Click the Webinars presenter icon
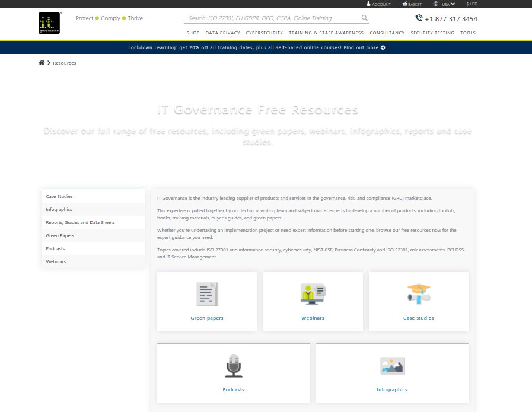 313,293
